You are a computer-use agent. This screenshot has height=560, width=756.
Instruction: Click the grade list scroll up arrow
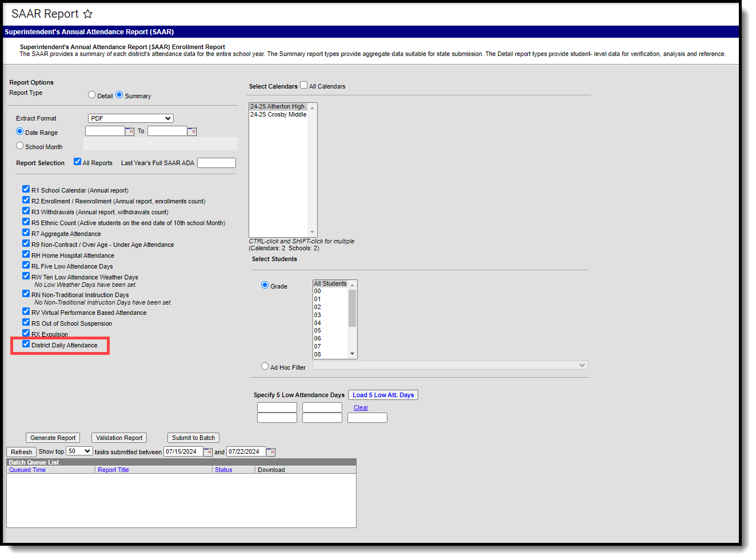click(x=353, y=285)
